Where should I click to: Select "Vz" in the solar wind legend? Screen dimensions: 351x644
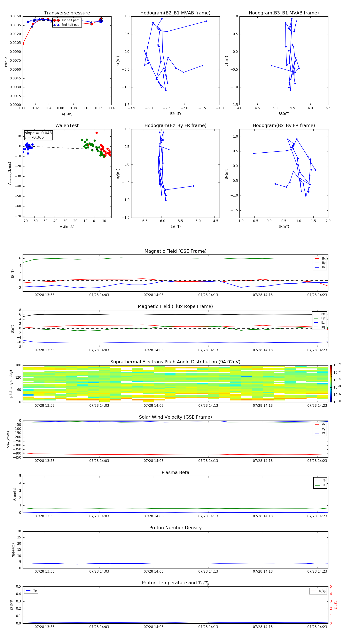[320, 433]
